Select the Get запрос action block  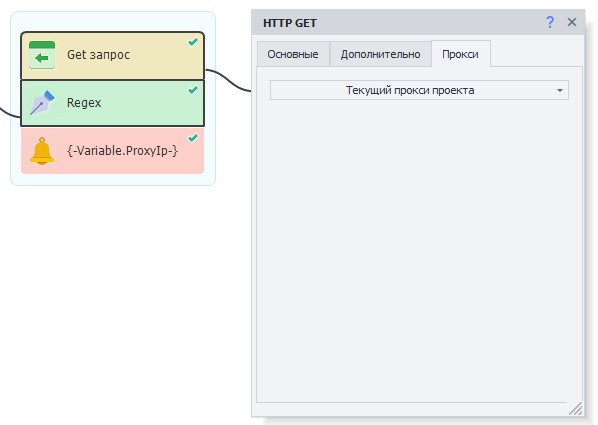[113, 56]
